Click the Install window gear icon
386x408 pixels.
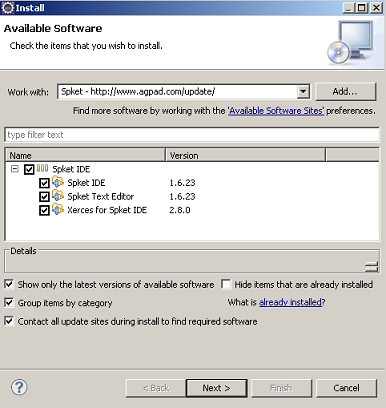[x=8, y=8]
